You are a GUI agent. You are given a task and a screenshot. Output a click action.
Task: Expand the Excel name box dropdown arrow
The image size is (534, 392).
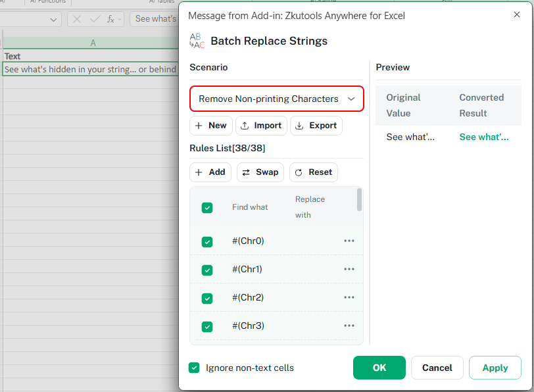[53, 20]
